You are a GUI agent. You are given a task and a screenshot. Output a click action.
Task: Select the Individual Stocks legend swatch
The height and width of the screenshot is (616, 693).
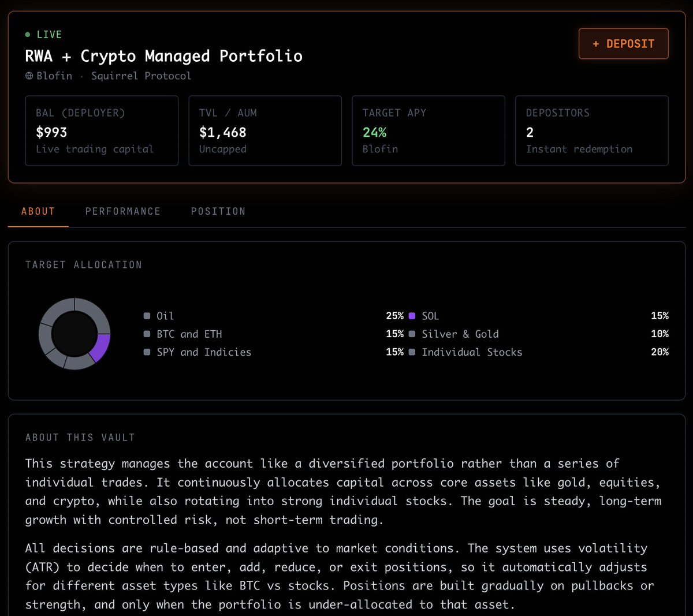[412, 352]
